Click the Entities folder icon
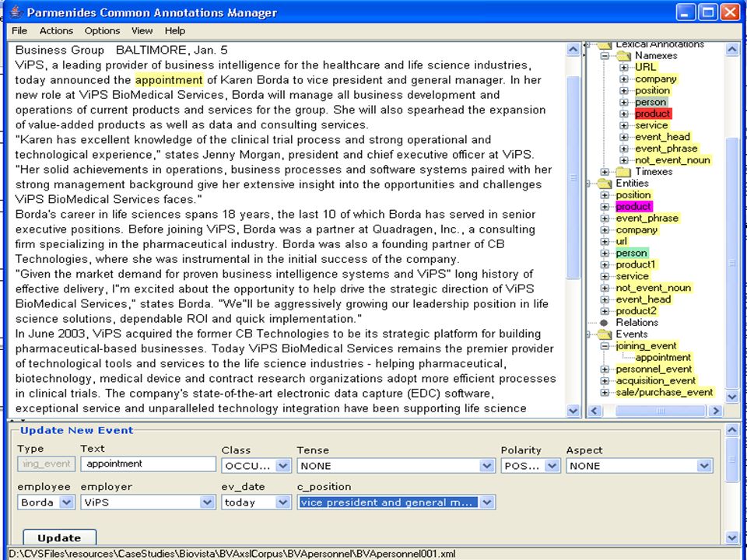 coord(605,184)
